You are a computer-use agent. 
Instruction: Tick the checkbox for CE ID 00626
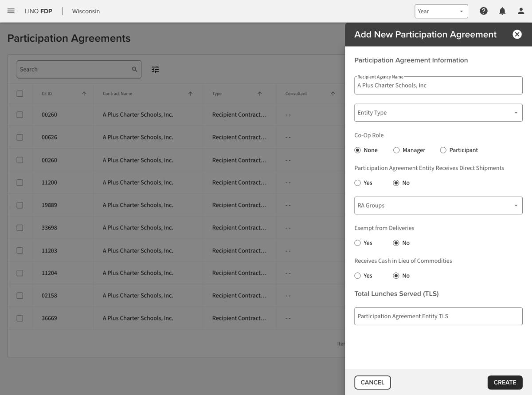pos(20,137)
